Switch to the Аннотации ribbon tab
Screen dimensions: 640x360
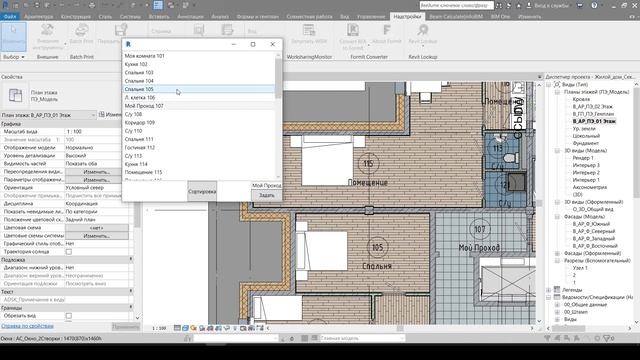(191, 17)
